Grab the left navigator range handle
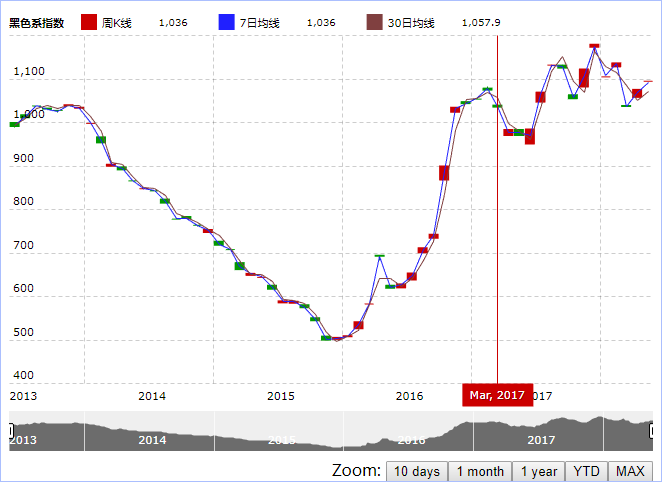Screen dimensions: 662x482 pos(10,431)
